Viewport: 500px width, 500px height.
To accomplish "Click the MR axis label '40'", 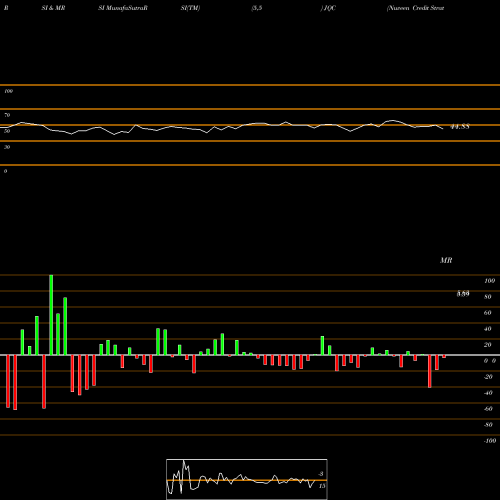I will click(x=488, y=329).
